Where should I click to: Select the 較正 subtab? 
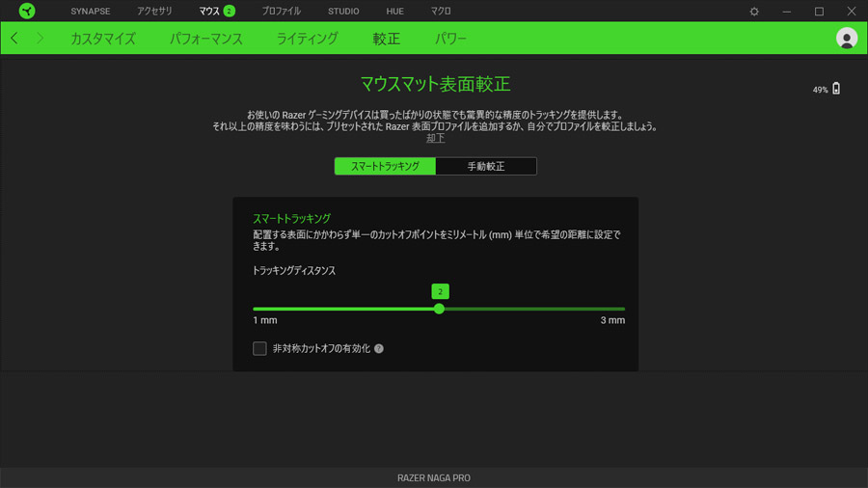coord(387,39)
